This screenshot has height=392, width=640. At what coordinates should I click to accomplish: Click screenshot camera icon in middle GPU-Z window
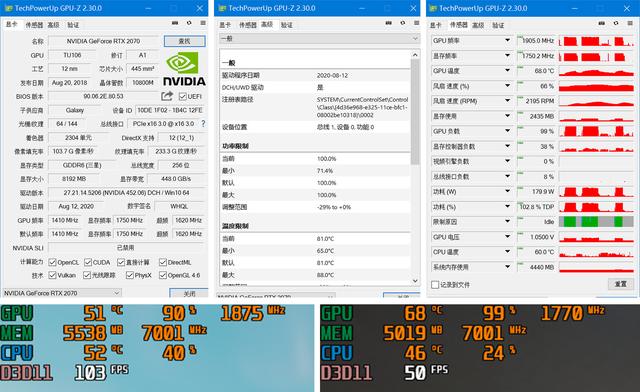pyautogui.click(x=388, y=23)
